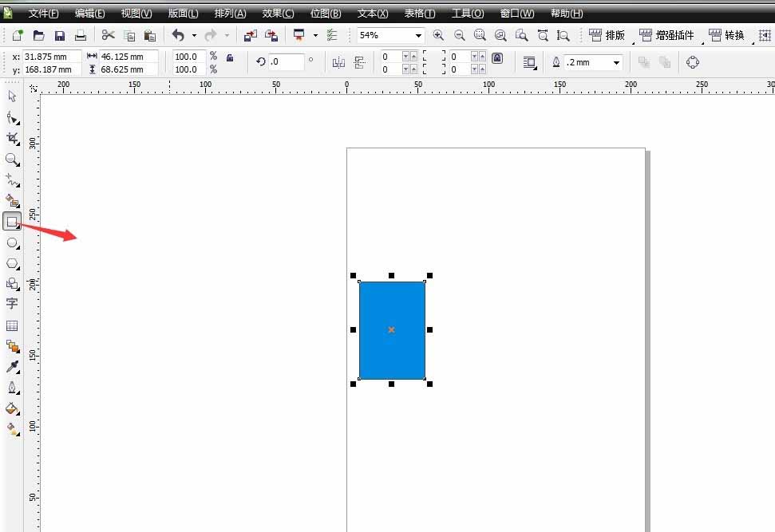Open the 文件 menu
Viewport: 775px width, 532px height.
[x=43, y=13]
